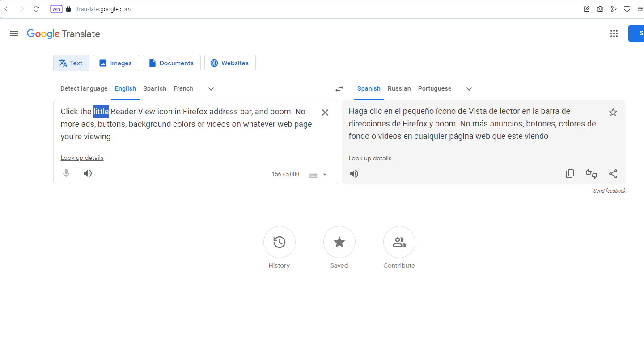Go back in the browser

[x=6, y=9]
